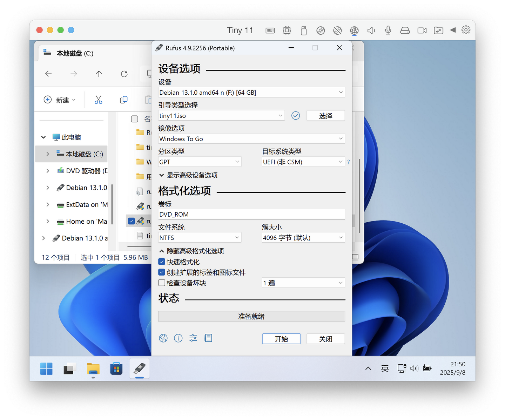Click the Cut scissors icon in Explorer
This screenshot has width=505, height=420.
(99, 100)
